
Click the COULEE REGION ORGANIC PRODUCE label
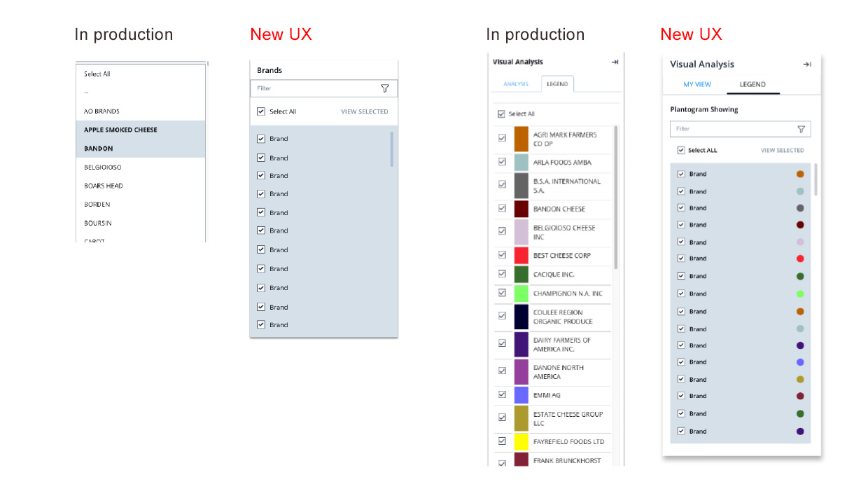pyautogui.click(x=563, y=317)
